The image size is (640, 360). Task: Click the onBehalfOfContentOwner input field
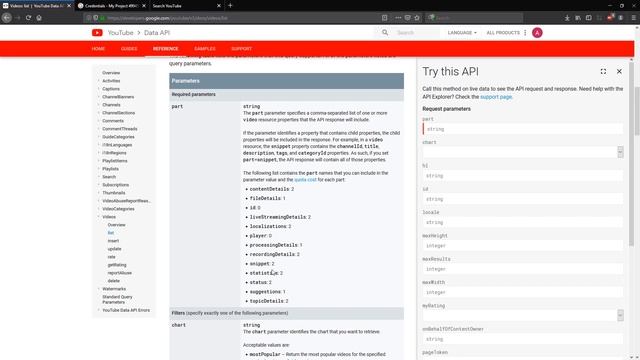523,339
